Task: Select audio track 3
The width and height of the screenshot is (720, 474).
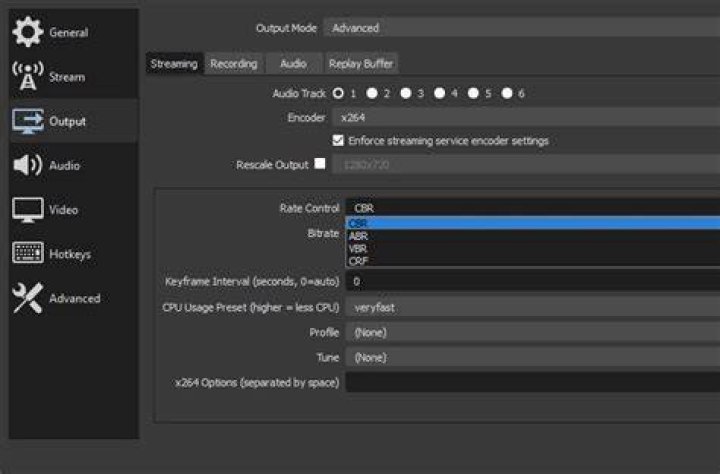Action: [405, 94]
